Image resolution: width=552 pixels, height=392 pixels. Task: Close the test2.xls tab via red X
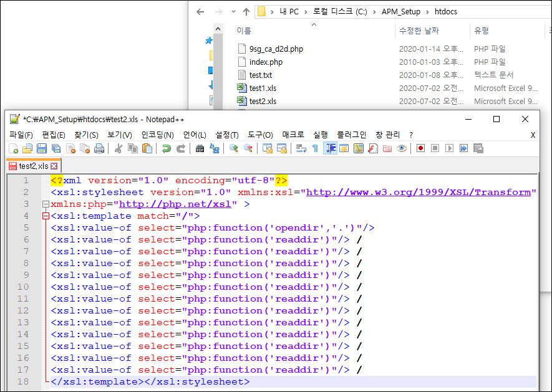pyautogui.click(x=54, y=166)
